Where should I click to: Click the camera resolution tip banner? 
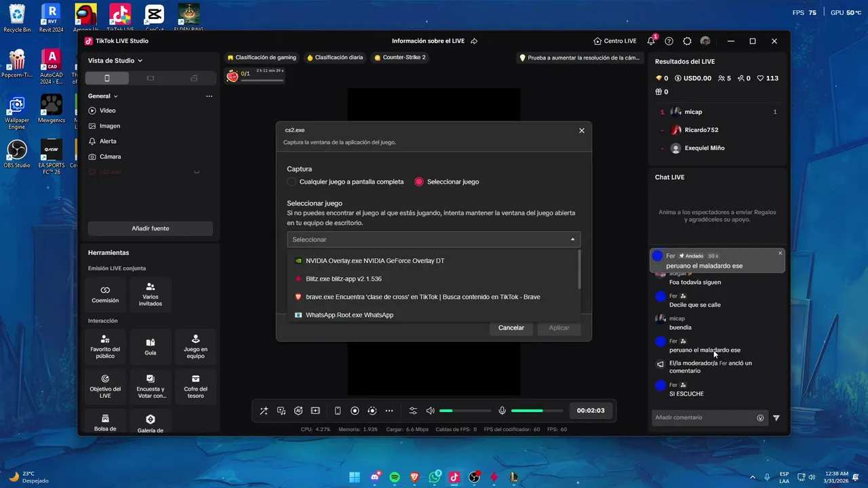[580, 58]
